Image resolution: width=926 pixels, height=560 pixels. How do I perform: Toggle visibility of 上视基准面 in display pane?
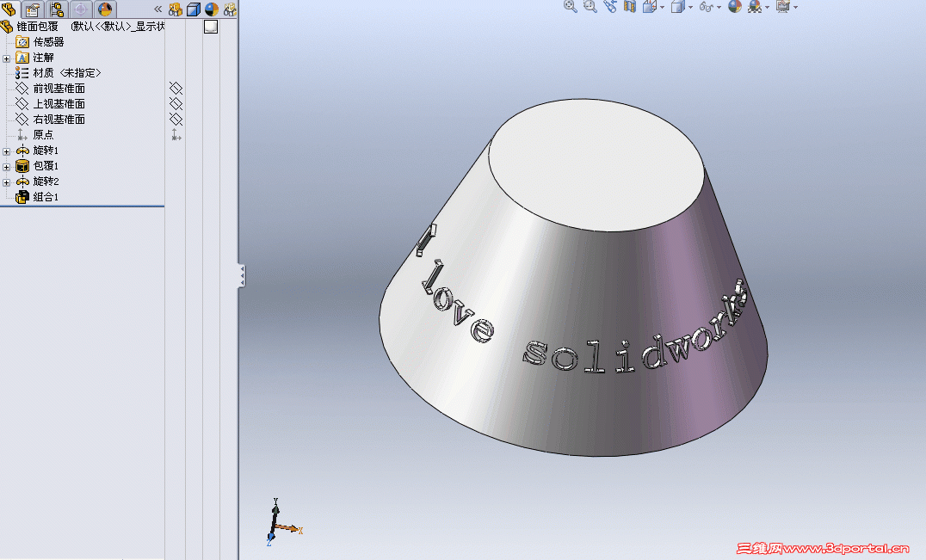pyautogui.click(x=176, y=103)
